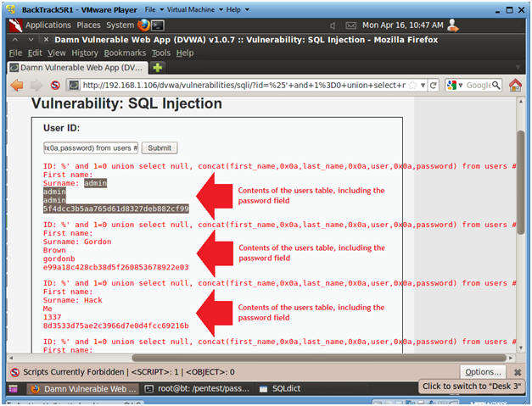Click the username text gordonb
This screenshot has width=532, height=406.
point(59,259)
